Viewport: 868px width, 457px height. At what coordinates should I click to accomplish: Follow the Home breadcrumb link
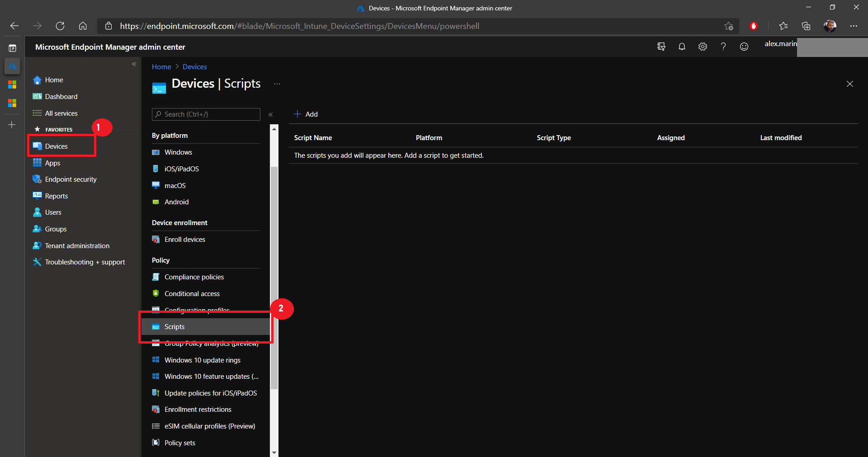(161, 67)
